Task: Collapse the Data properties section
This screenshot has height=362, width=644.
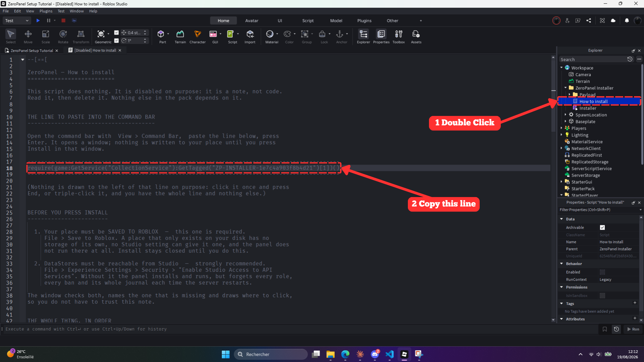Action: (x=561, y=219)
